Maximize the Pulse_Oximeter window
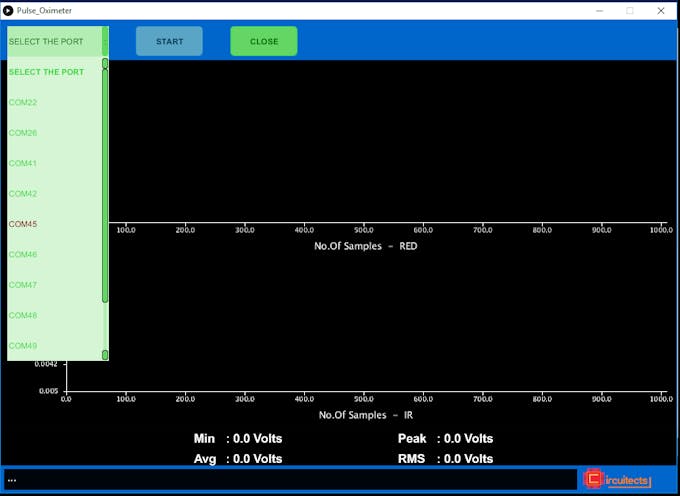The height and width of the screenshot is (496, 680). click(630, 10)
